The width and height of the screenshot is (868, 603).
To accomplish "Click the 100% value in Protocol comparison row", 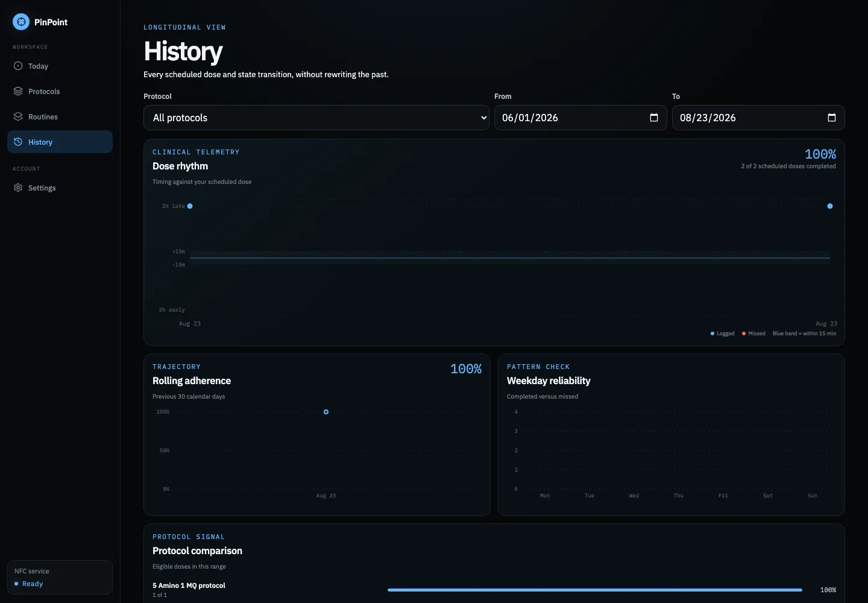I will (828, 590).
